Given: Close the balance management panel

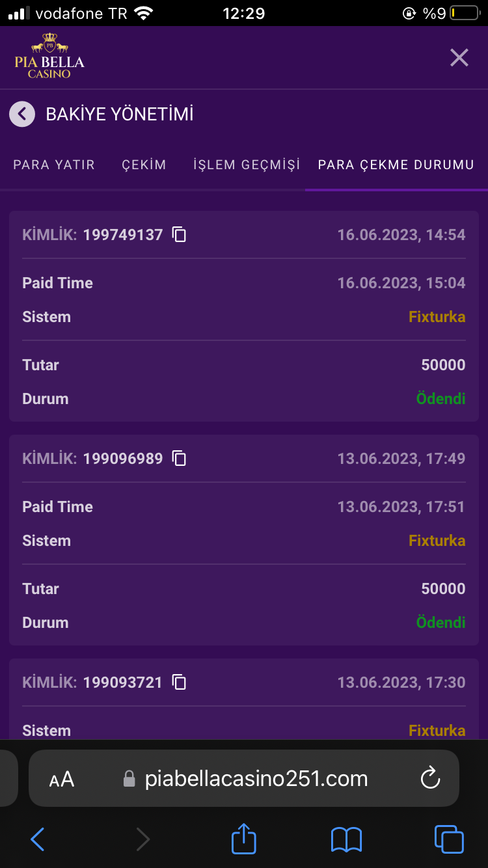Looking at the screenshot, I should 459,58.
